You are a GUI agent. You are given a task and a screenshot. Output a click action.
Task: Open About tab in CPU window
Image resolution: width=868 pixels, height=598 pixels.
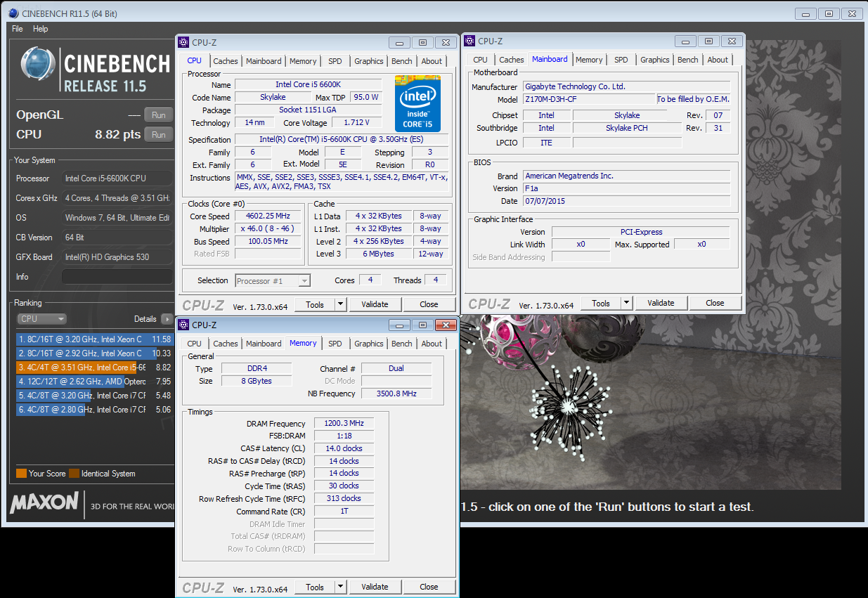point(432,61)
